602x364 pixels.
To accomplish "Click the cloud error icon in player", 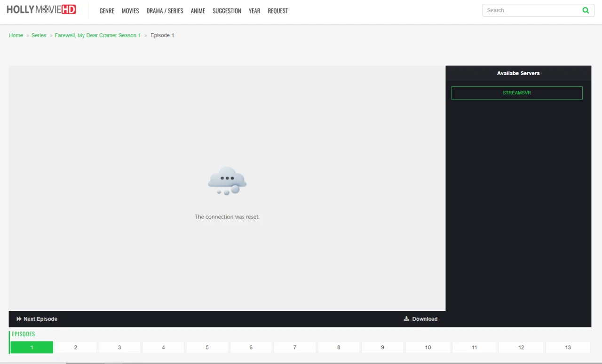I will point(227,181).
